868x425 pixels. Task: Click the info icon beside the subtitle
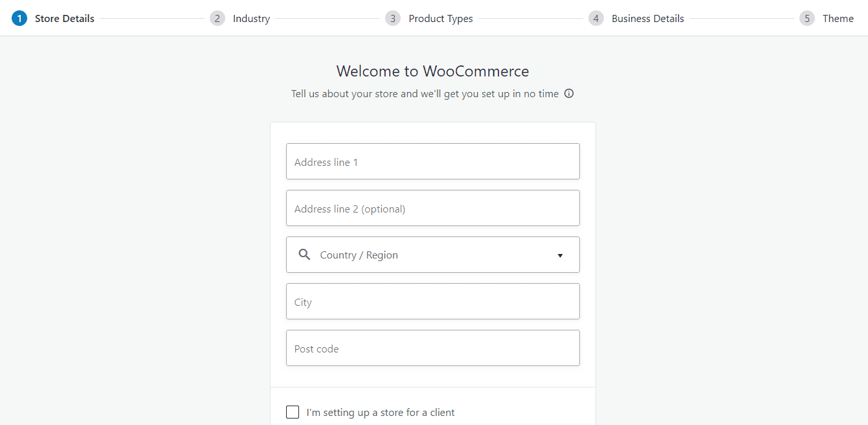[569, 93]
